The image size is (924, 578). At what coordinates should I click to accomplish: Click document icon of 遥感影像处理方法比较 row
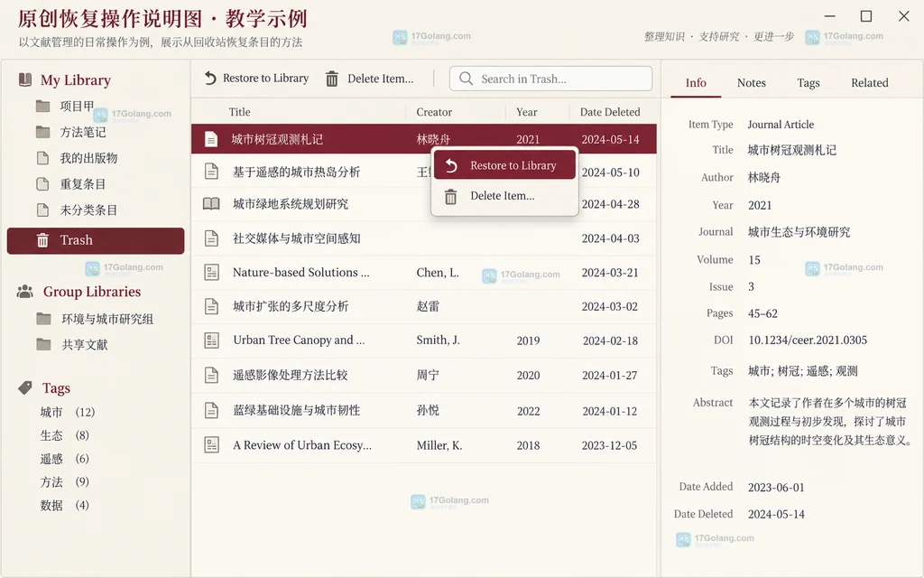tap(211, 375)
